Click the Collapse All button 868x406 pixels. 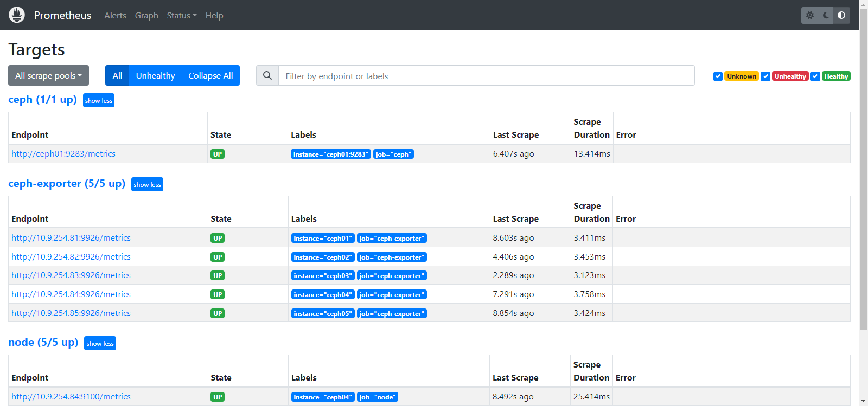click(x=210, y=75)
